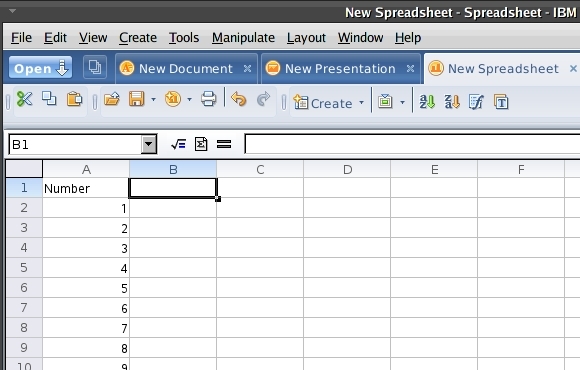
Task: Sort descending with Z-A icon
Action: pos(452,101)
